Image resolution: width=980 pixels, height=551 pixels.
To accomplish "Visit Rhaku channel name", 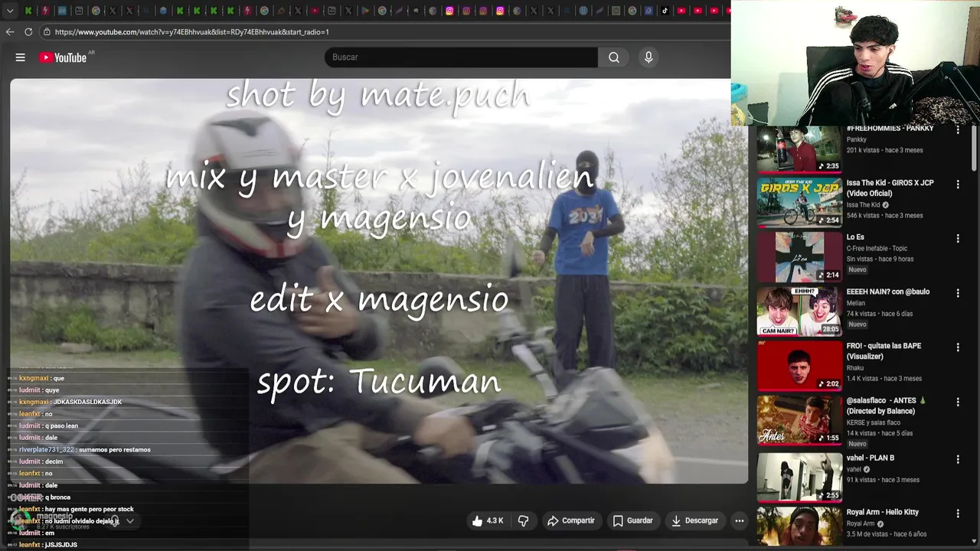I will click(x=854, y=368).
